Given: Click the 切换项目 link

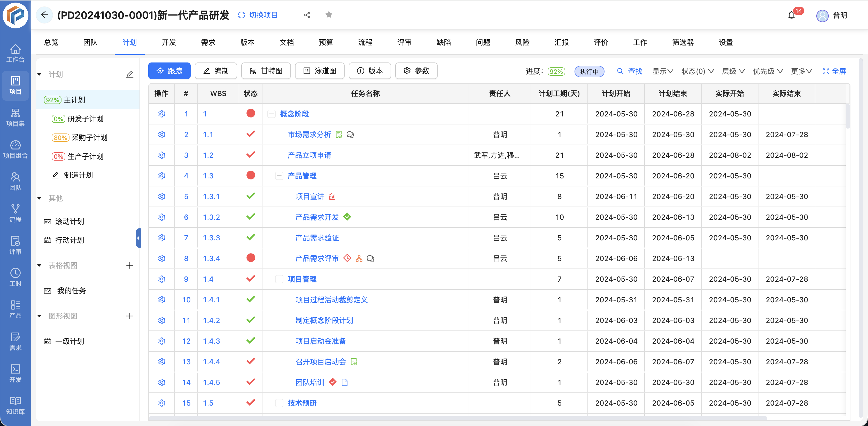Looking at the screenshot, I should point(258,15).
